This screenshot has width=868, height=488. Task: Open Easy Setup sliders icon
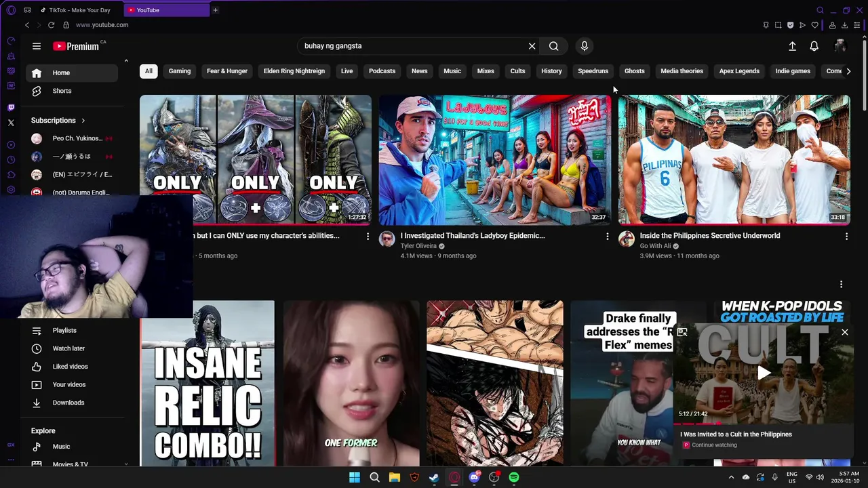pyautogui.click(x=856, y=25)
